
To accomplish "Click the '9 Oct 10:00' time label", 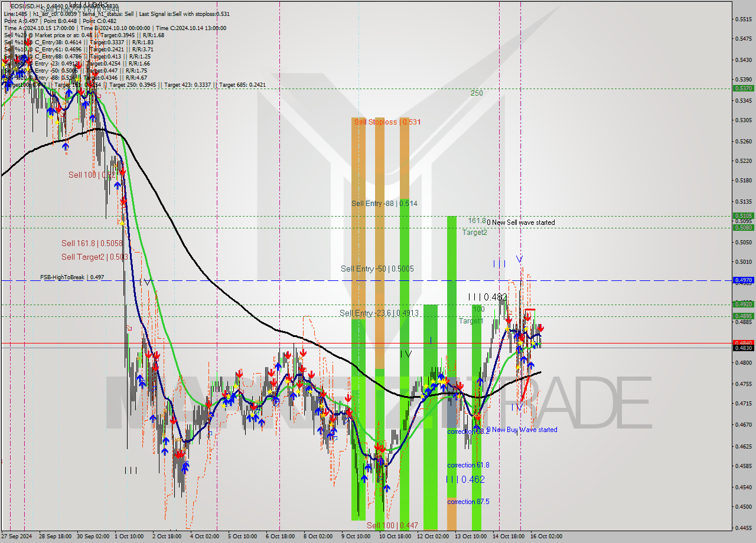I will 356,537.
